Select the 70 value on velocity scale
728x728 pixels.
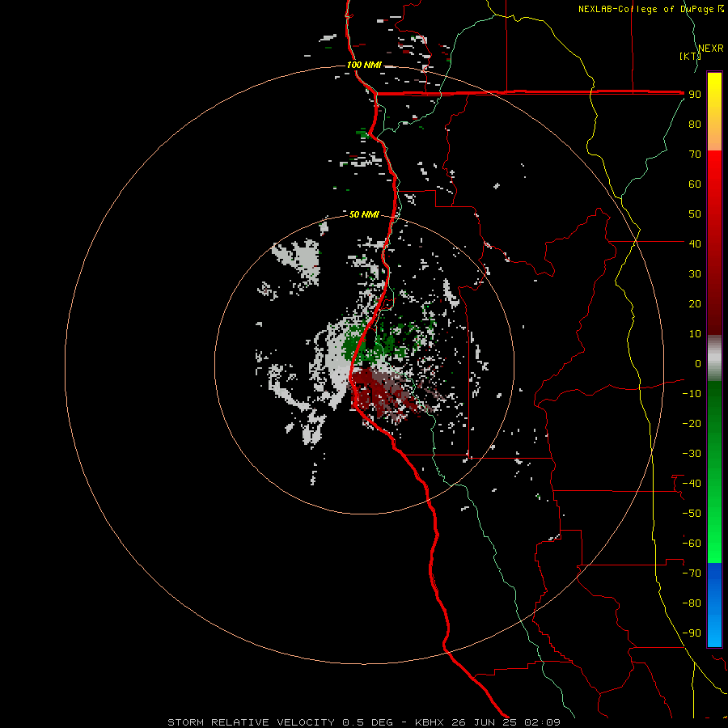click(695, 154)
